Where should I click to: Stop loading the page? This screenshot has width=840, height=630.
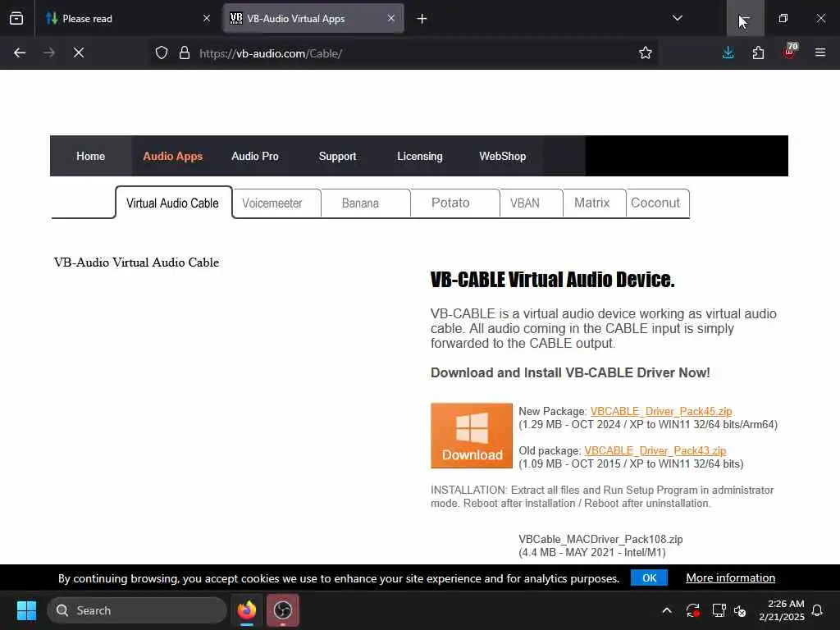point(79,53)
